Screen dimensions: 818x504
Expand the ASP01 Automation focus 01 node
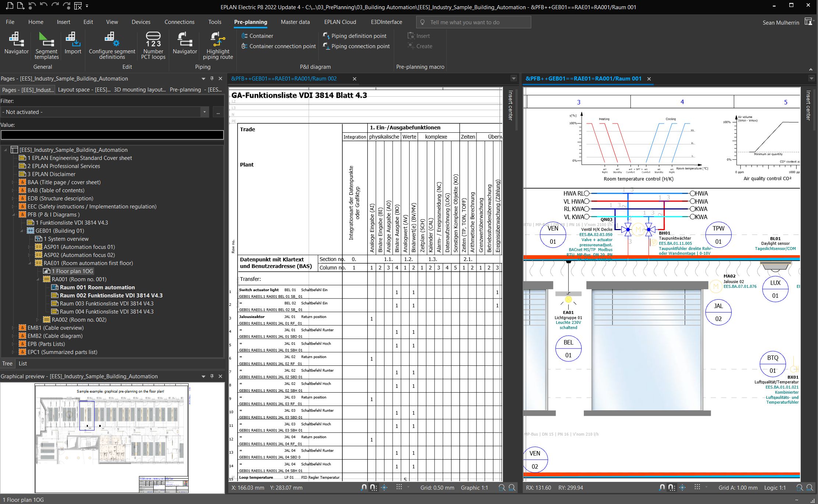point(30,247)
